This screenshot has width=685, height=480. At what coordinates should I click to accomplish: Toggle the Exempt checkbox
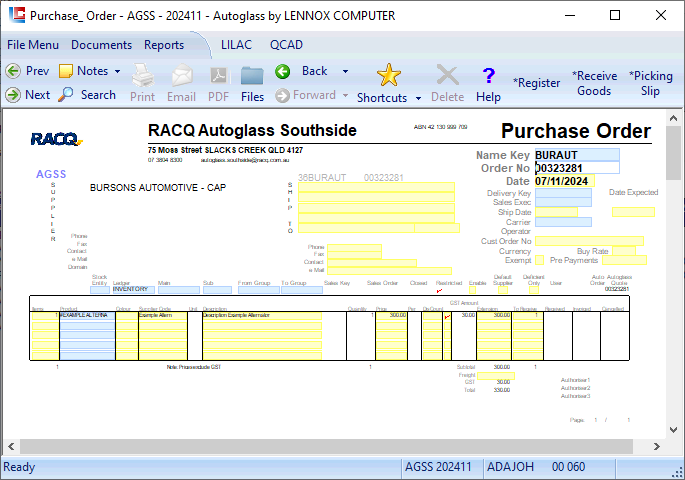point(540,260)
